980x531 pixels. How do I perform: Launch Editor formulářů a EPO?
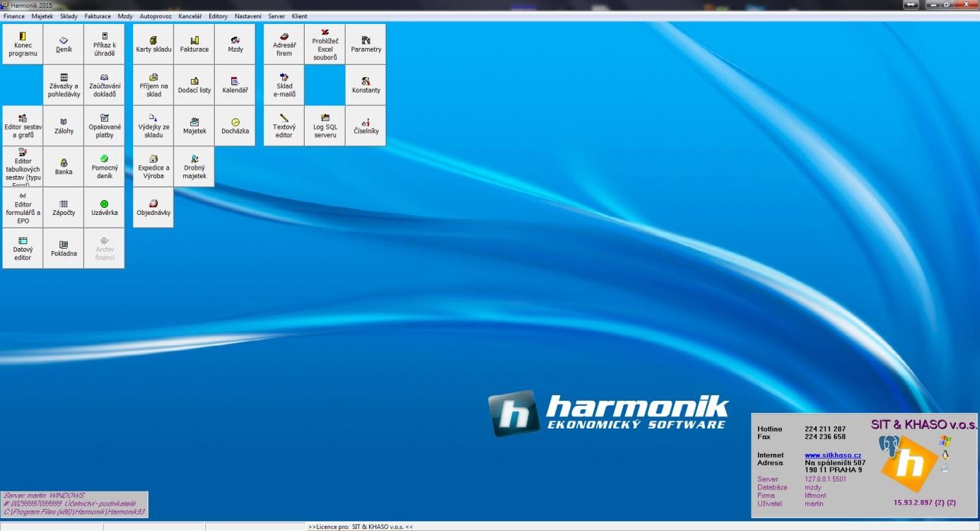tap(23, 208)
